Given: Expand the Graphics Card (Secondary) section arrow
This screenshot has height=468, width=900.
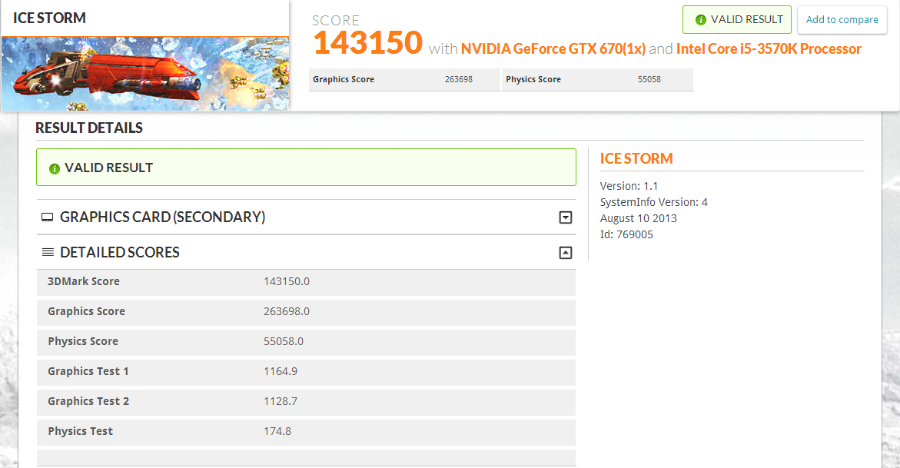Looking at the screenshot, I should [x=565, y=217].
